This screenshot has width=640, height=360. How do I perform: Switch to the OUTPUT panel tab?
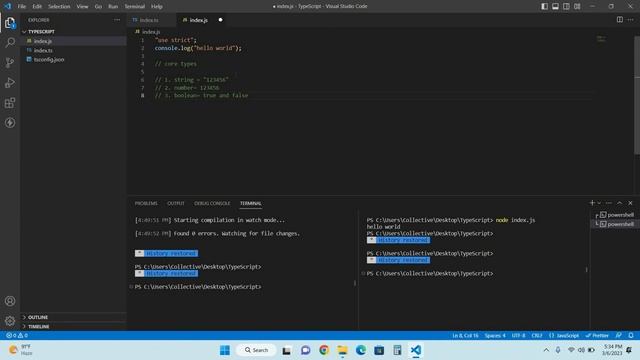pos(176,203)
